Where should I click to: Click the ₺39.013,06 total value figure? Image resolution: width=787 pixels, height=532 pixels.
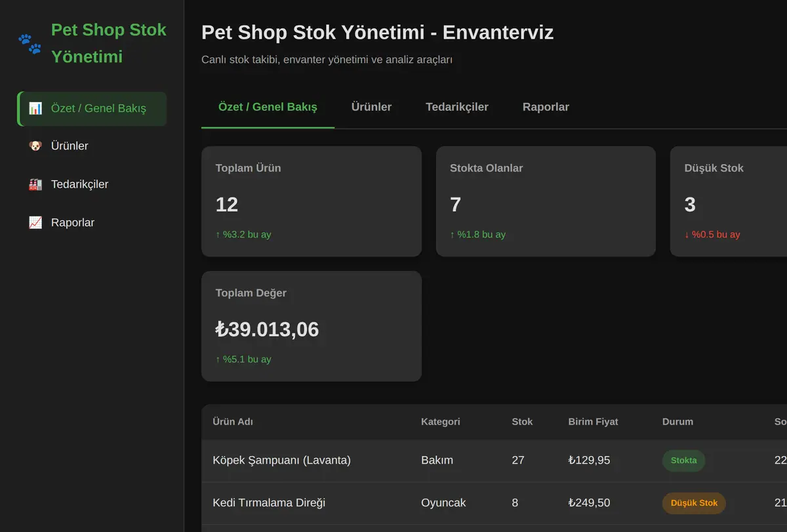point(267,329)
